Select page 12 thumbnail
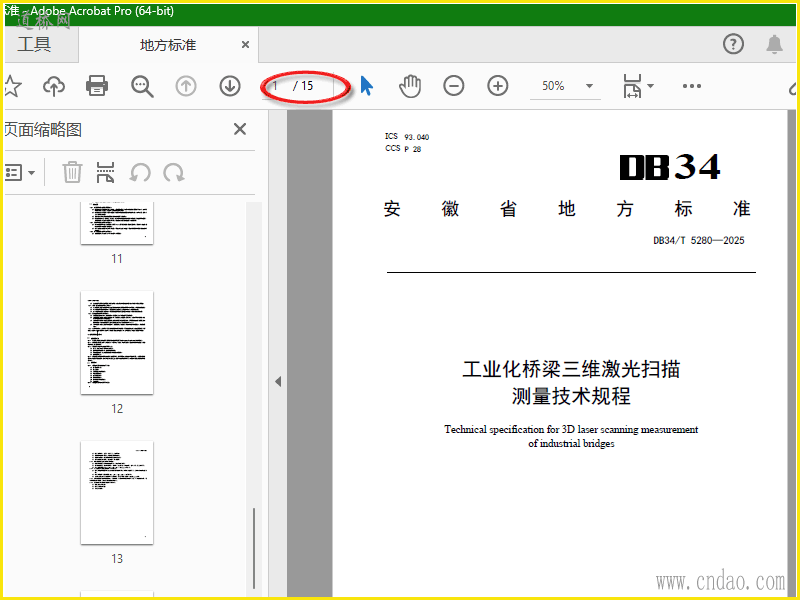 point(117,342)
